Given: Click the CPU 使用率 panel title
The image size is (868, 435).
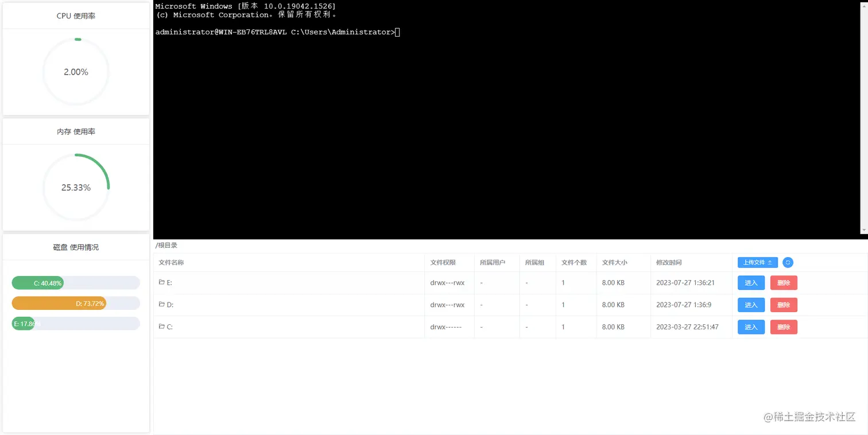Looking at the screenshot, I should 76,16.
